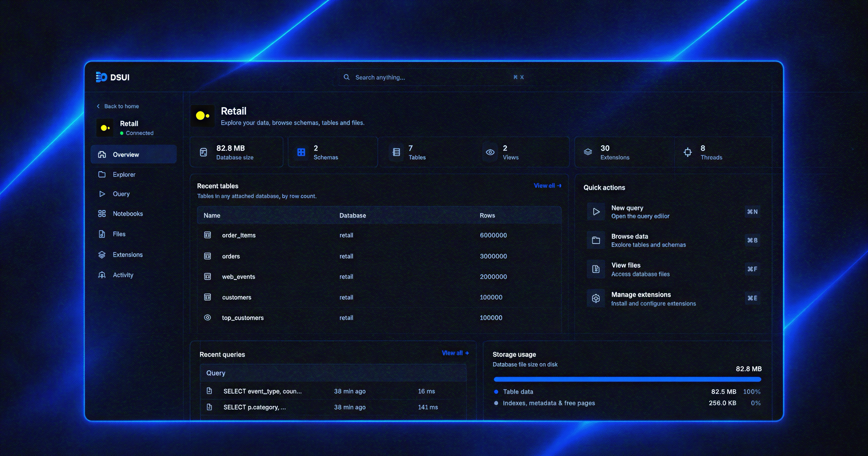Select the customers table row name
Viewport: 868px width, 456px height.
tap(236, 297)
